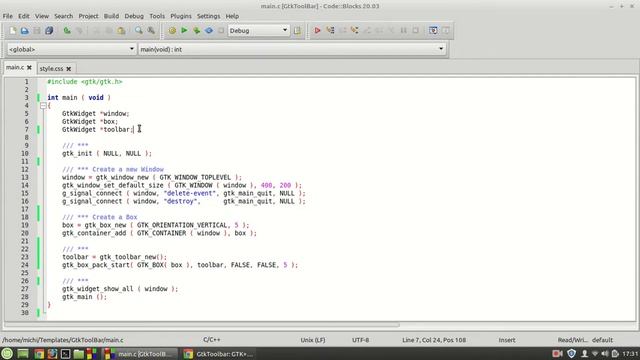Open the Debug menu

coord(134,16)
